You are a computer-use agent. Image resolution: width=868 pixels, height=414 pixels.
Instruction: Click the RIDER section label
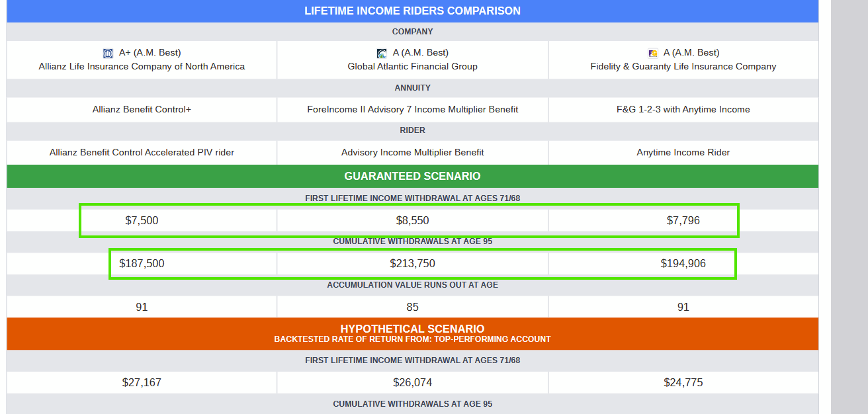(412, 130)
